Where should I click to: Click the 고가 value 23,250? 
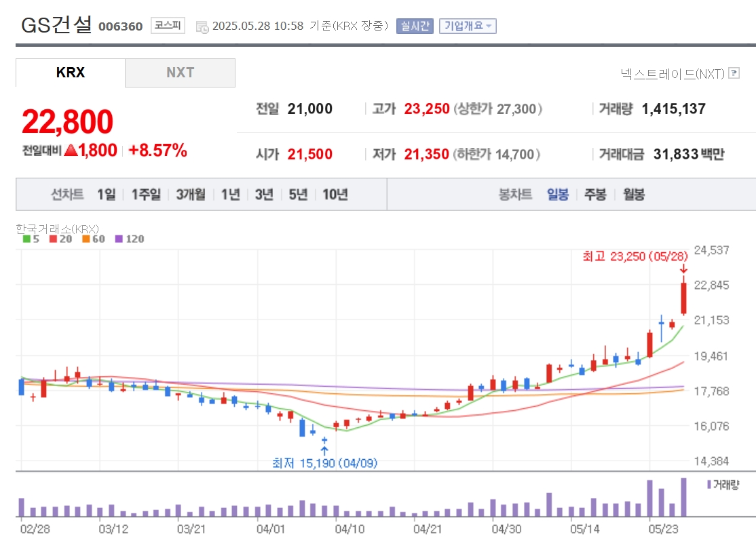(427, 109)
